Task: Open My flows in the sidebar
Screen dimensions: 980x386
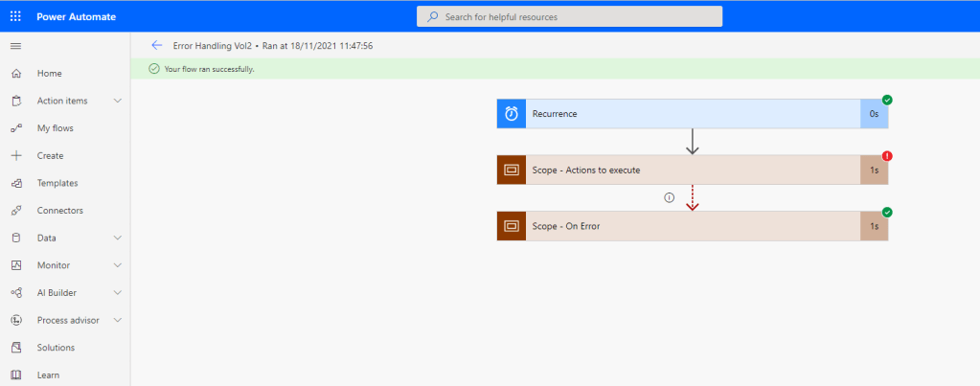Action: pyautogui.click(x=55, y=128)
